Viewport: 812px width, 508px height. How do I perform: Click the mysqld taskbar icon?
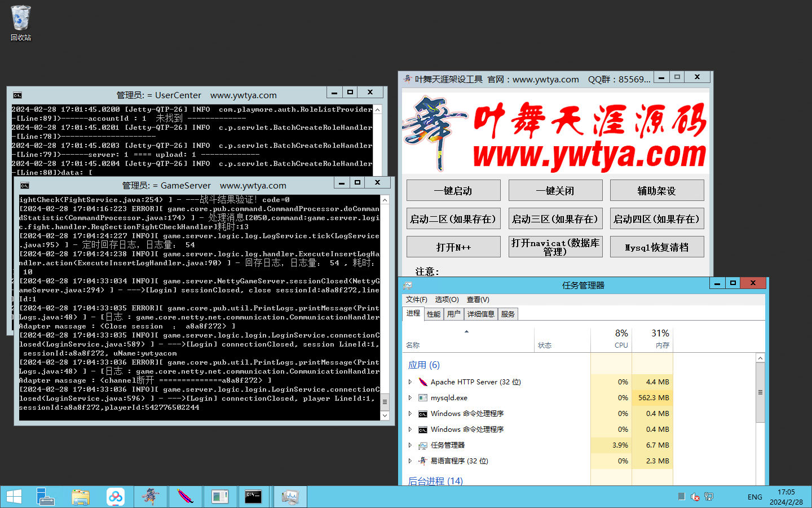[x=220, y=497]
